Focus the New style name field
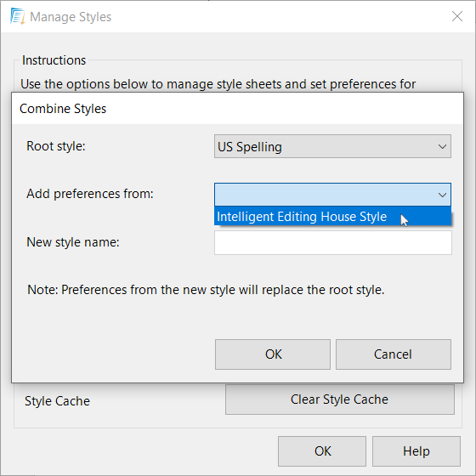Image resolution: width=476 pixels, height=476 pixels. (332, 242)
